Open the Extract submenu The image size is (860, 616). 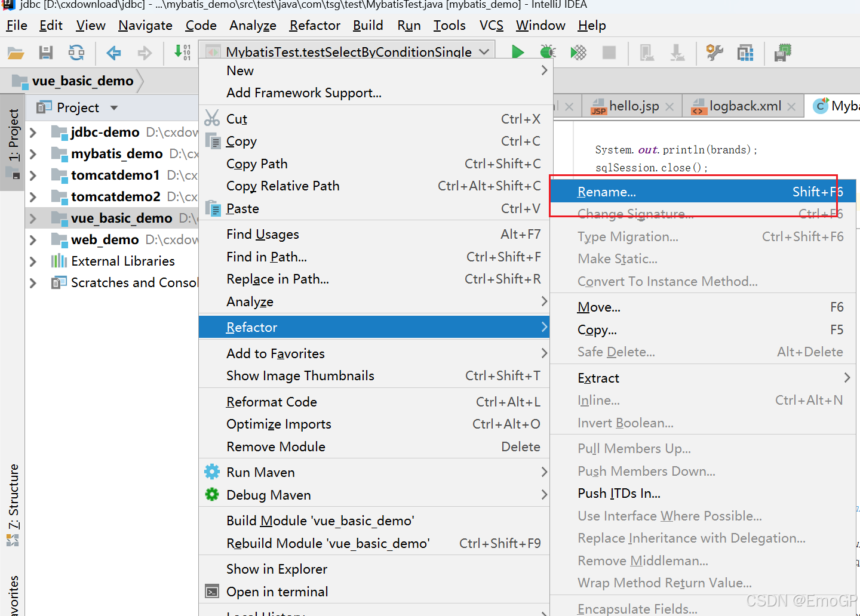point(703,378)
